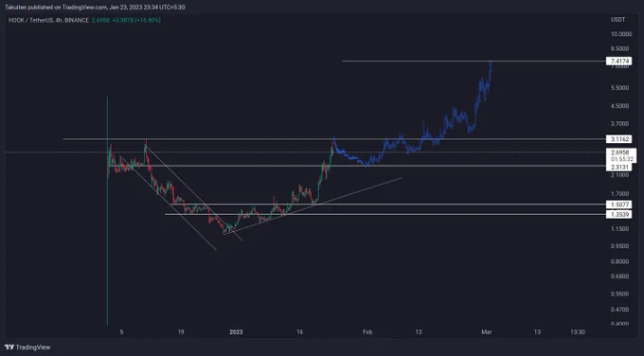Click the 10.0000 price axis tick
Image resolution: width=644 pixels, height=356 pixels.
coord(620,34)
